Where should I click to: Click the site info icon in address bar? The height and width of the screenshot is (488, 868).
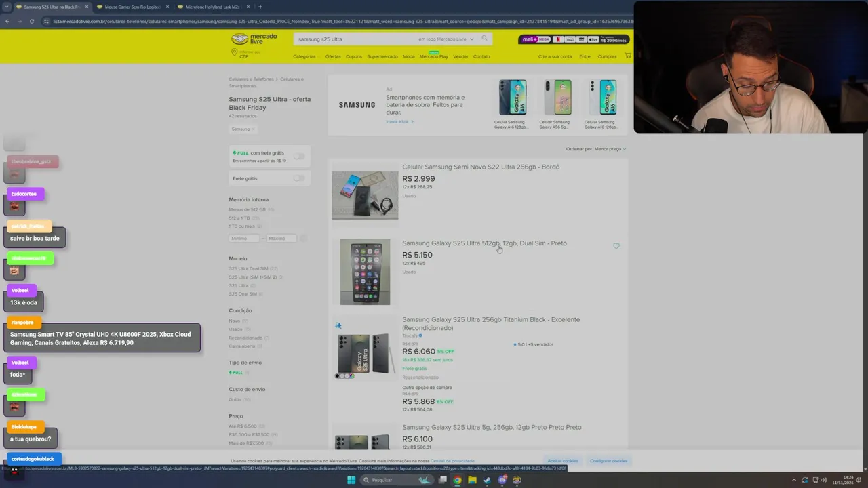click(x=46, y=21)
